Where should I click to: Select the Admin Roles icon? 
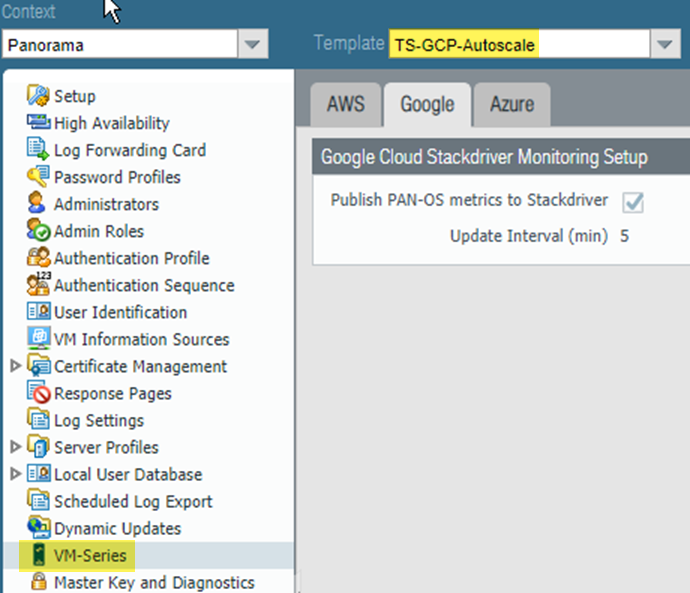tap(39, 231)
